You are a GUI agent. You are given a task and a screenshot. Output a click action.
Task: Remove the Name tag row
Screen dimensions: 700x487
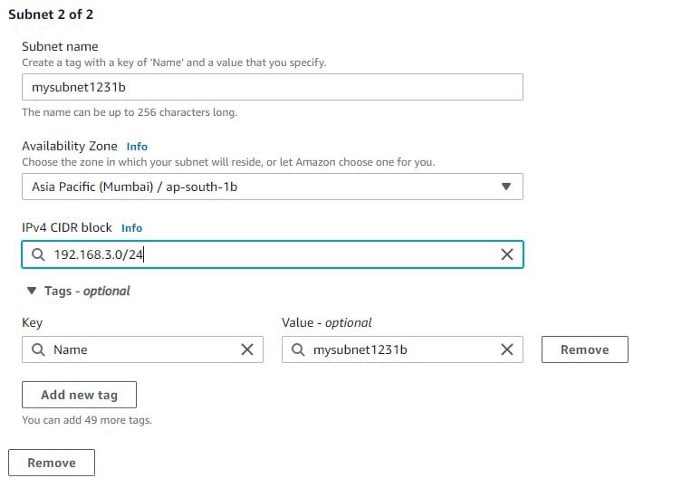585,350
